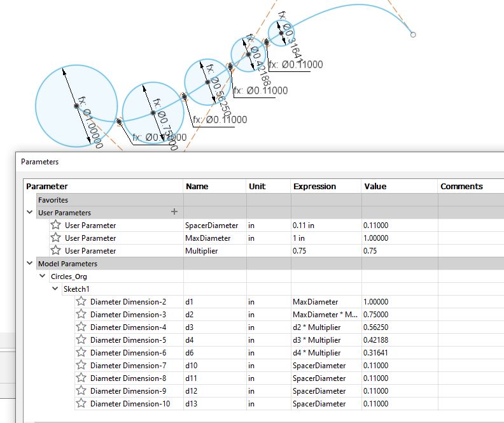Image resolution: width=504 pixels, height=423 pixels.
Task: Click the Unit column header
Action: coord(257,187)
